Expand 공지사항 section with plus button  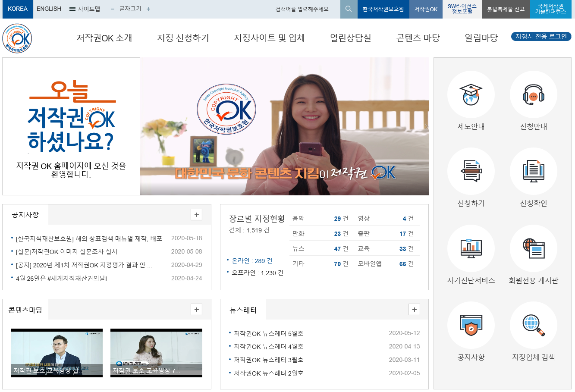coord(196,215)
